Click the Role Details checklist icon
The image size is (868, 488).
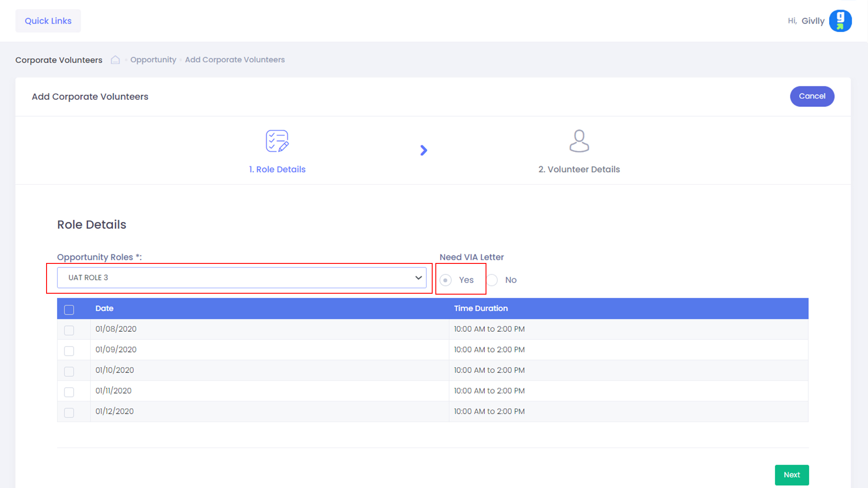coord(277,141)
